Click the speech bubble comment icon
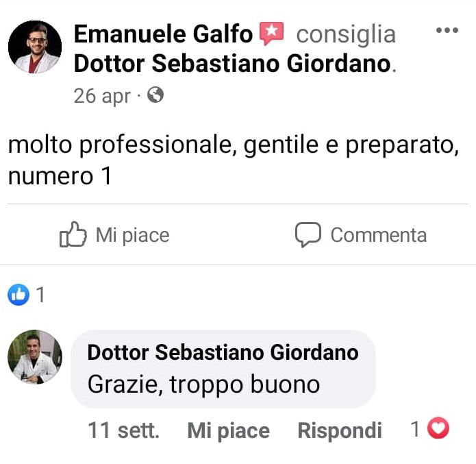 (308, 235)
